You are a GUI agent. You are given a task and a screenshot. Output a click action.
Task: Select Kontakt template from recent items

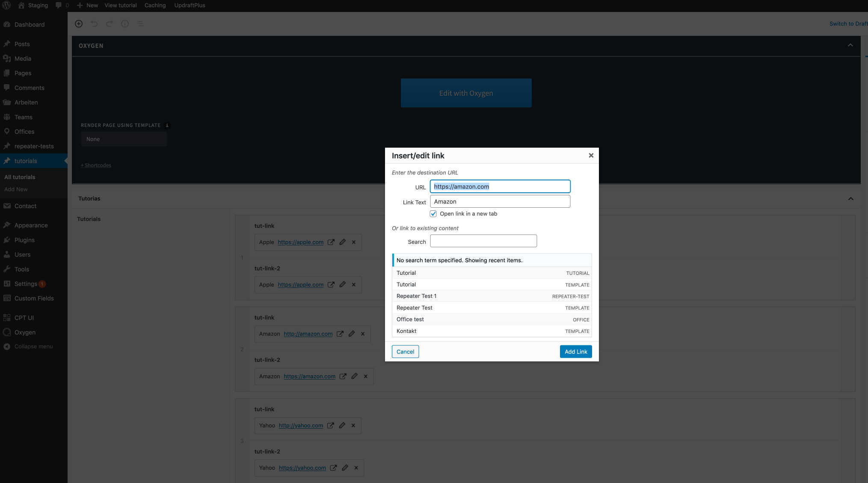click(x=492, y=331)
